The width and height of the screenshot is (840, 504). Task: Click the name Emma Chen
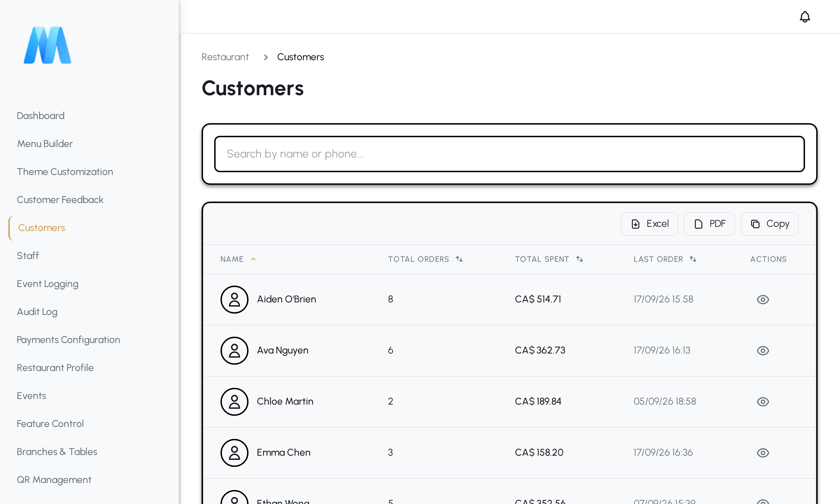[283, 452]
